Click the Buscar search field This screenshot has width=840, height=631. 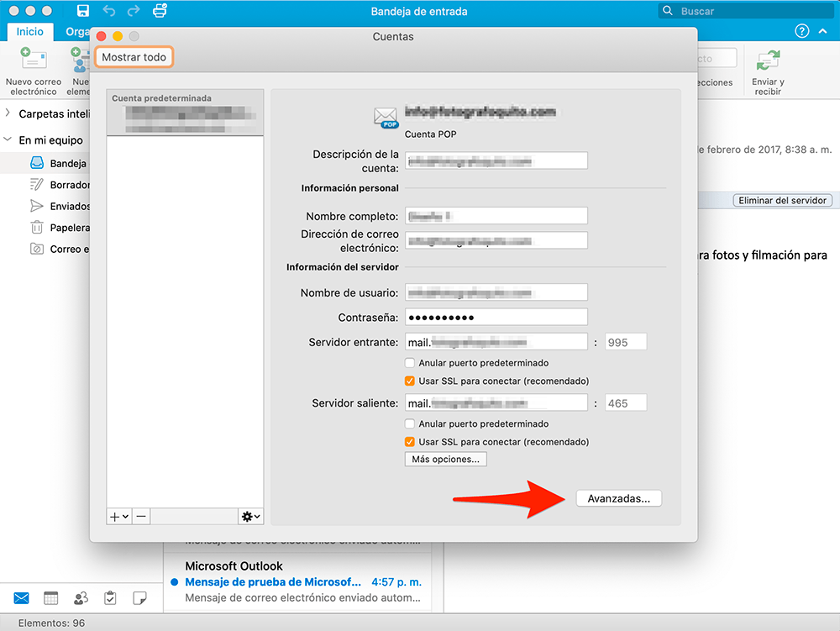pos(746,11)
